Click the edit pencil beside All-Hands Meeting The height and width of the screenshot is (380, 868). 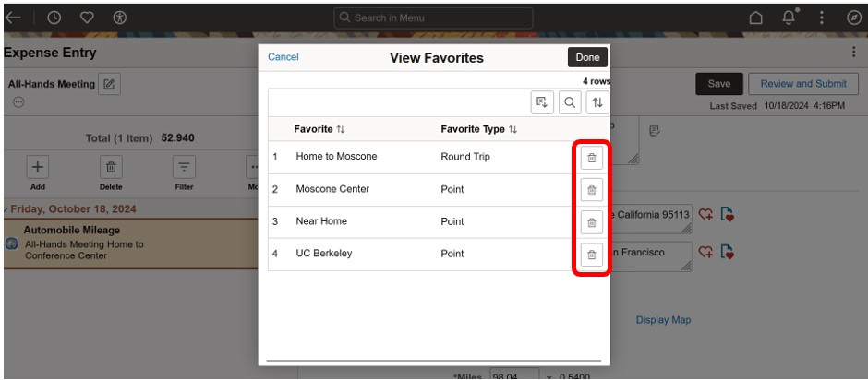coord(109,84)
